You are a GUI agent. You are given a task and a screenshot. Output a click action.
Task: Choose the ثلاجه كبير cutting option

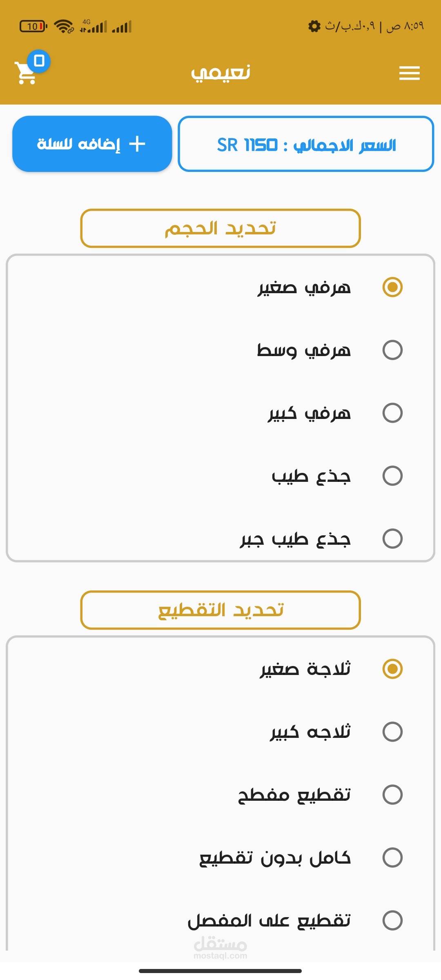[x=392, y=732]
